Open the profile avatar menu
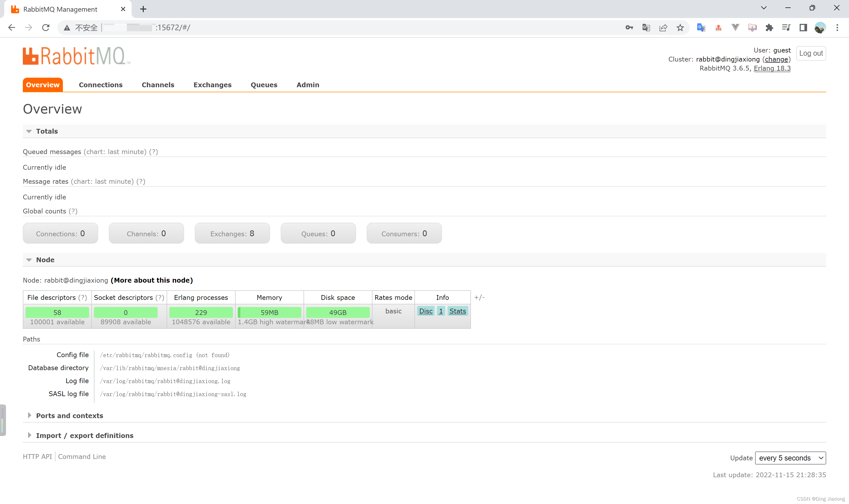The width and height of the screenshot is (849, 504). (x=820, y=28)
